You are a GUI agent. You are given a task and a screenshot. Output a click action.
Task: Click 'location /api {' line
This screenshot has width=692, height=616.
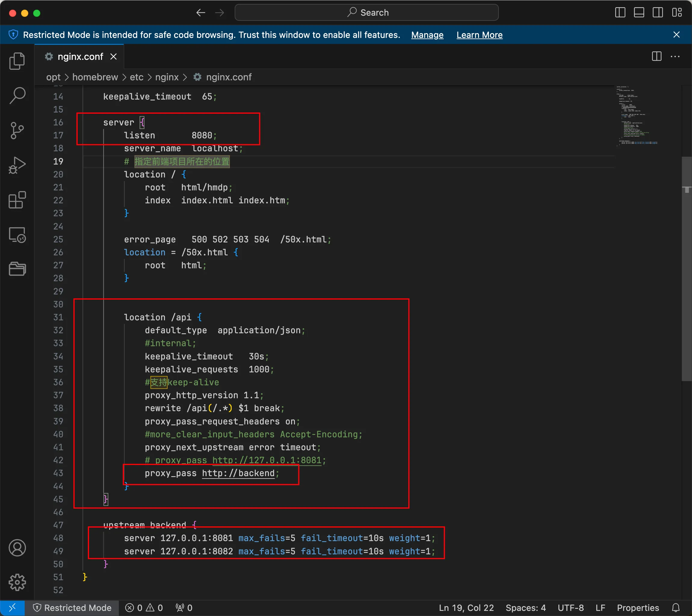pyautogui.click(x=163, y=317)
